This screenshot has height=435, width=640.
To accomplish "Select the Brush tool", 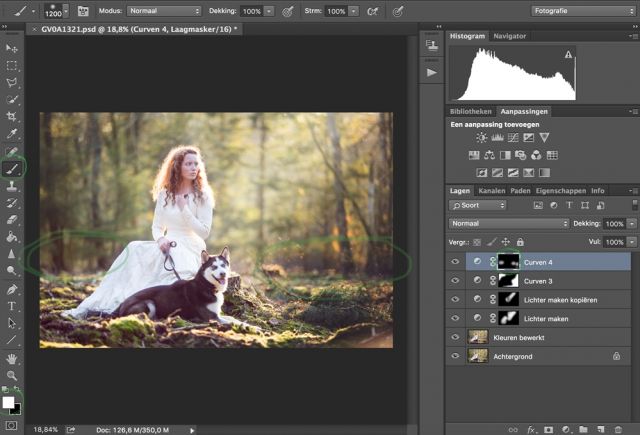I will (11, 168).
